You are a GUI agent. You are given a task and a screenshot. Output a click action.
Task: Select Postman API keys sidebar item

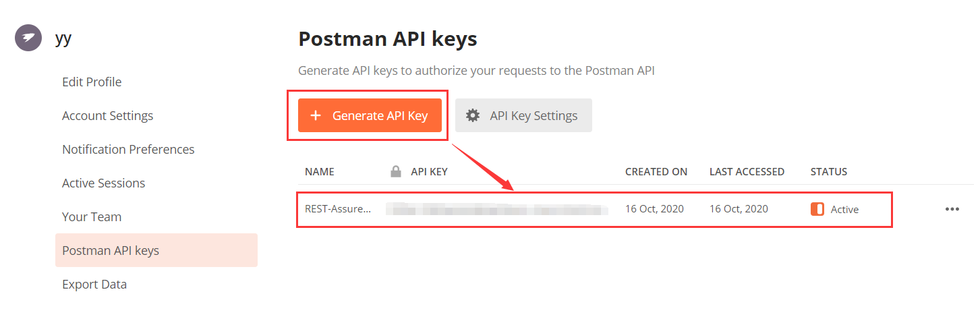coord(111,250)
